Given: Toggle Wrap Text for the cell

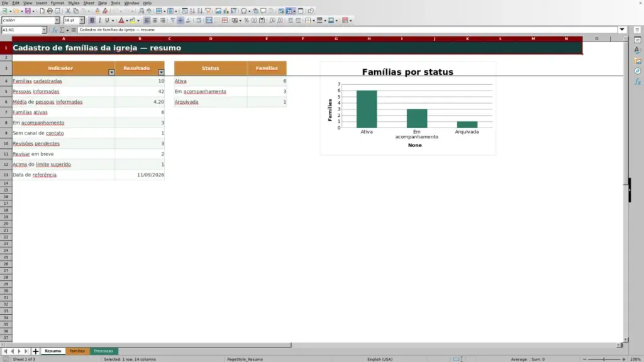Looking at the screenshot, I should pos(199,21).
